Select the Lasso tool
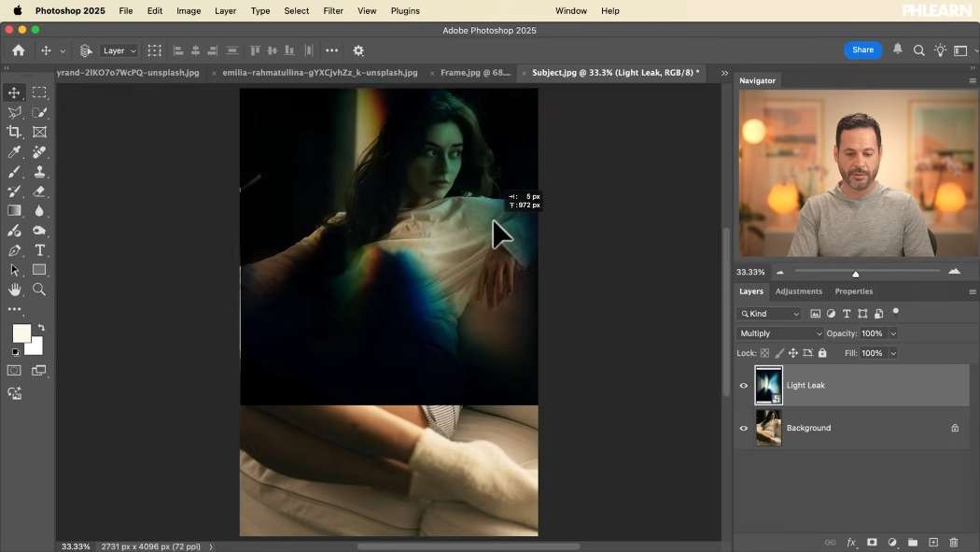 (14, 112)
